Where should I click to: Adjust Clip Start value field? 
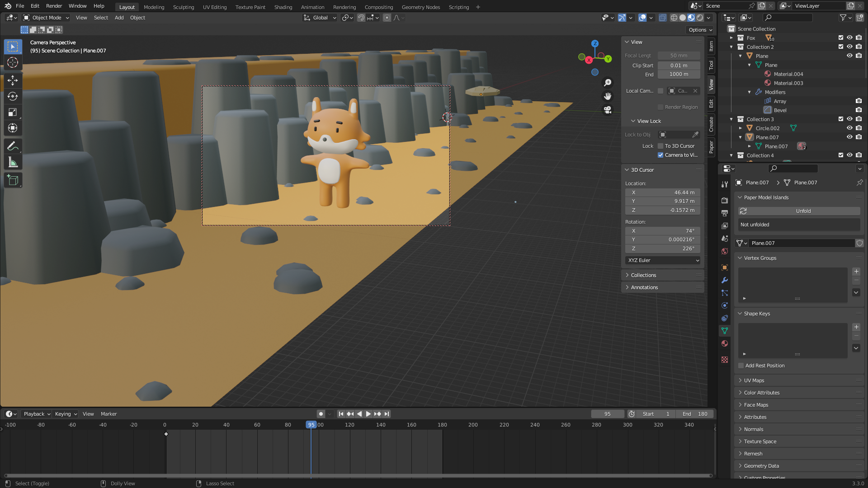(x=679, y=66)
